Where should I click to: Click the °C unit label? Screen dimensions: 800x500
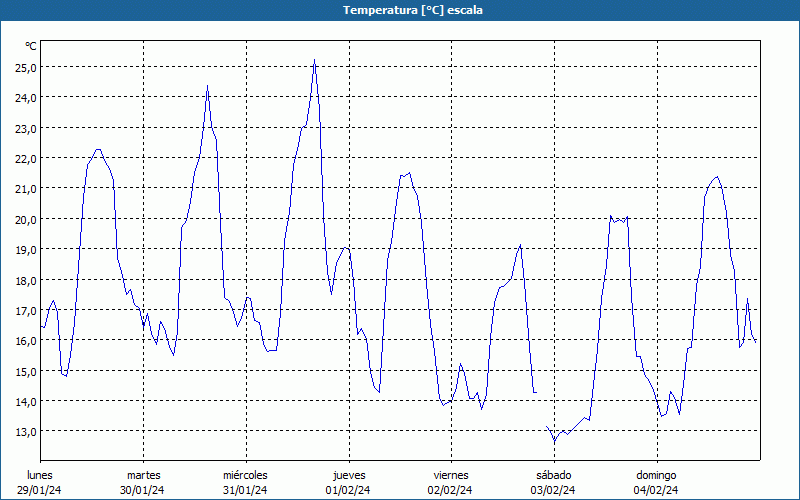[x=31, y=46]
